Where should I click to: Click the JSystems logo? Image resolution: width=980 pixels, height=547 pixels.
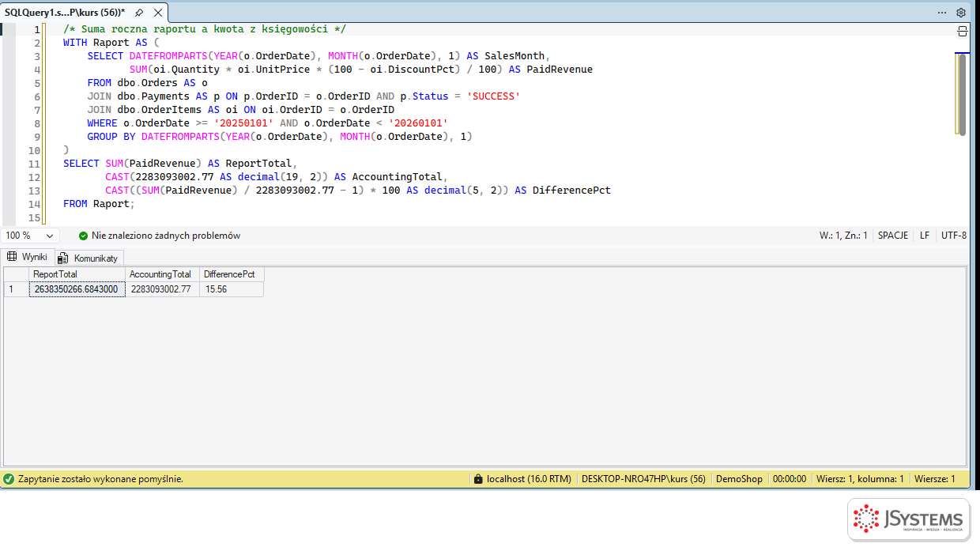click(x=909, y=519)
